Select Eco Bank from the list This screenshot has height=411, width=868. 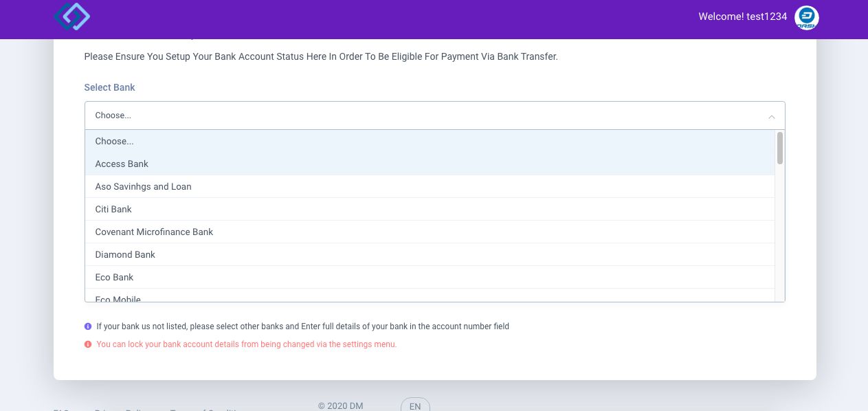click(114, 277)
